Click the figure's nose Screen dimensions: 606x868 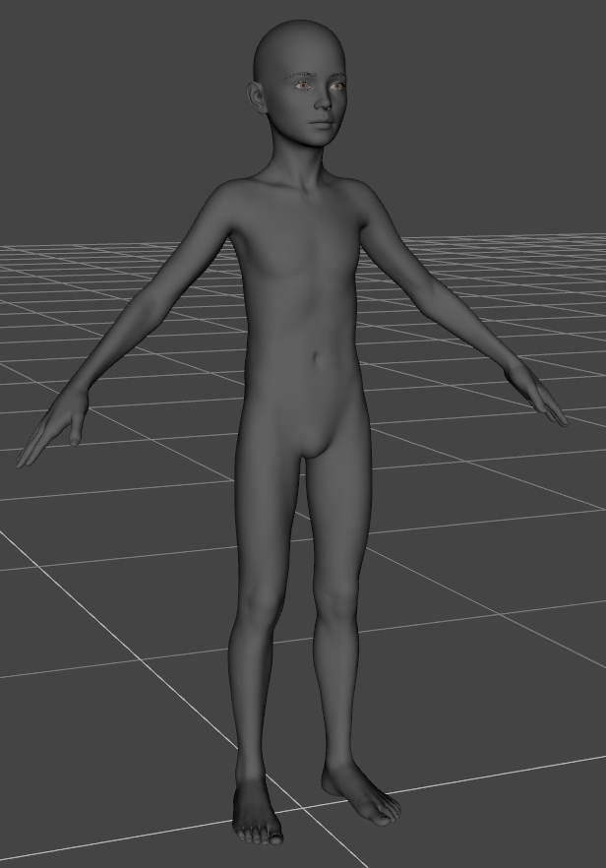(x=323, y=99)
